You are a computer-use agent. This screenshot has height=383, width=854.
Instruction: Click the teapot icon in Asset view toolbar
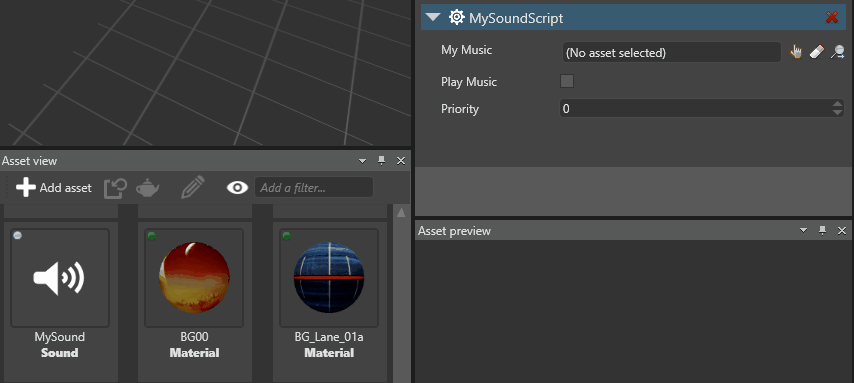pos(147,188)
